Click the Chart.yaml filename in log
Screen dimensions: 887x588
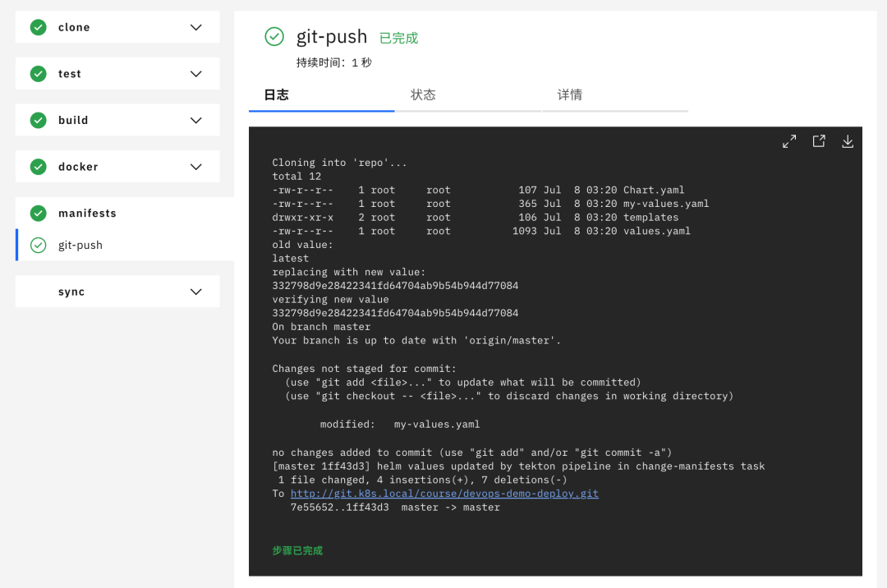[654, 190]
